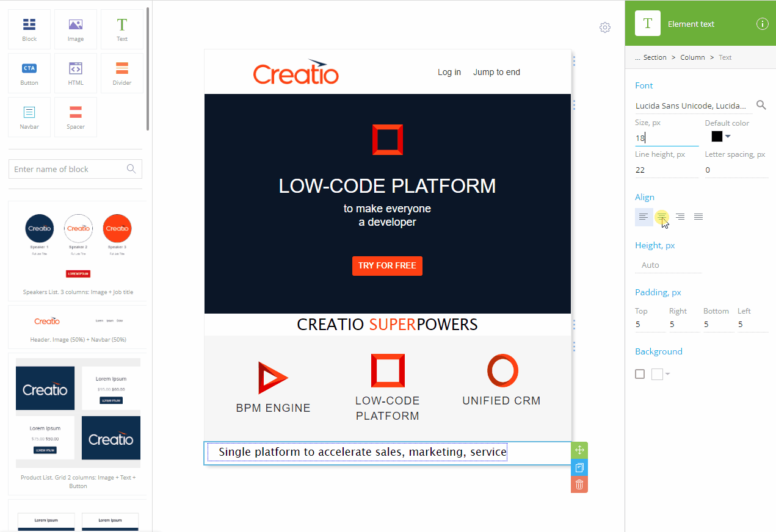The image size is (776, 532).
Task: Click the Padding Top field
Action: [x=649, y=324]
